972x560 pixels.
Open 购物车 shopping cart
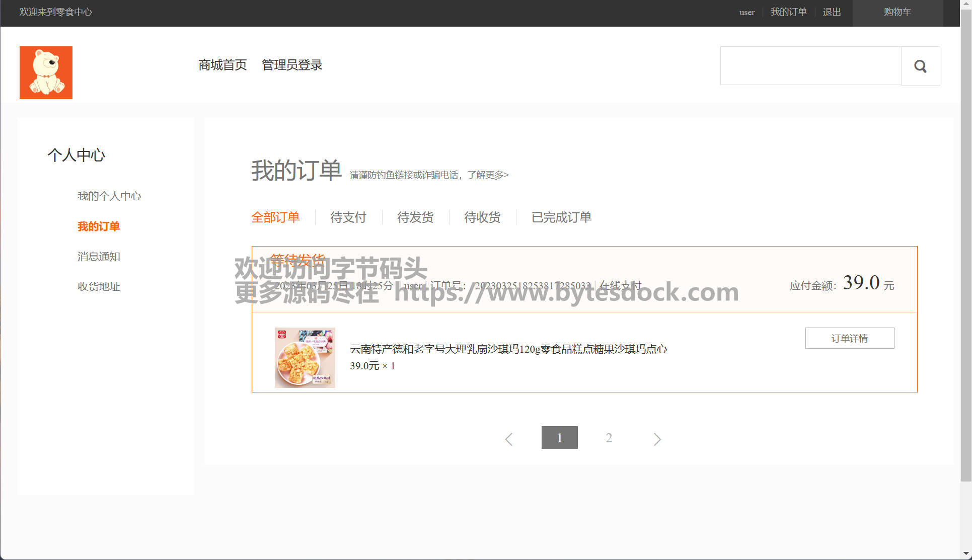[897, 13]
